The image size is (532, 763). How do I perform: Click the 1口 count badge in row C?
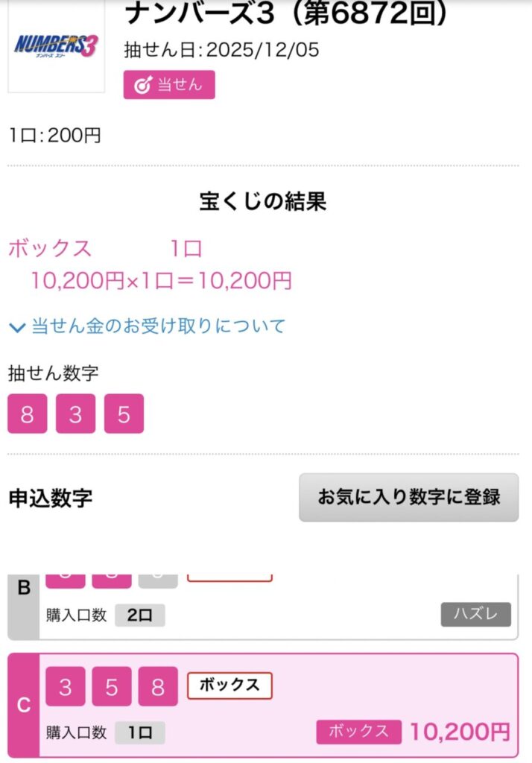(139, 732)
